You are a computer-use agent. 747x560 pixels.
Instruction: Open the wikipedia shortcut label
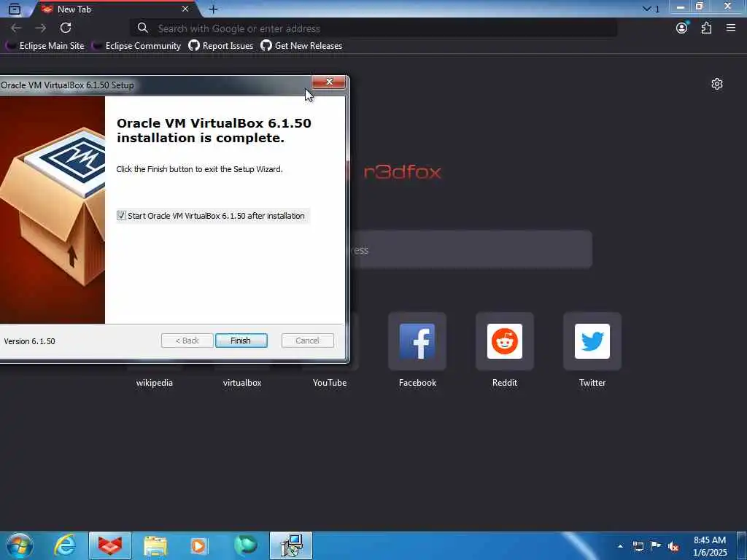tap(155, 383)
